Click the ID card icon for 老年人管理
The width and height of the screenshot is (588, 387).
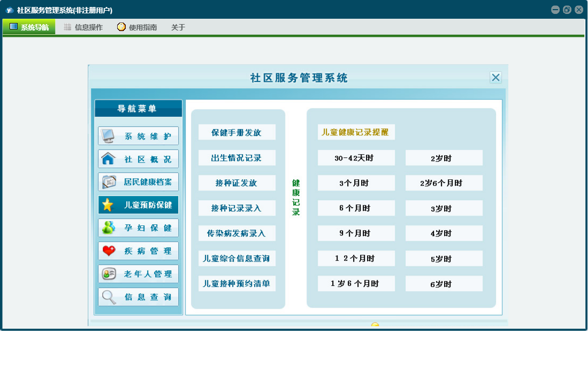point(108,274)
